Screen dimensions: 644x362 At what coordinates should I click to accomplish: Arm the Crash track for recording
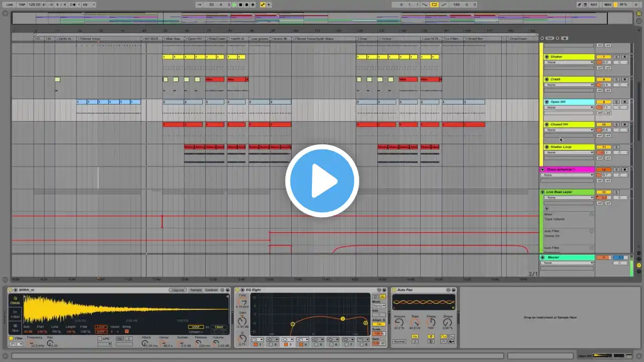pos(624,79)
